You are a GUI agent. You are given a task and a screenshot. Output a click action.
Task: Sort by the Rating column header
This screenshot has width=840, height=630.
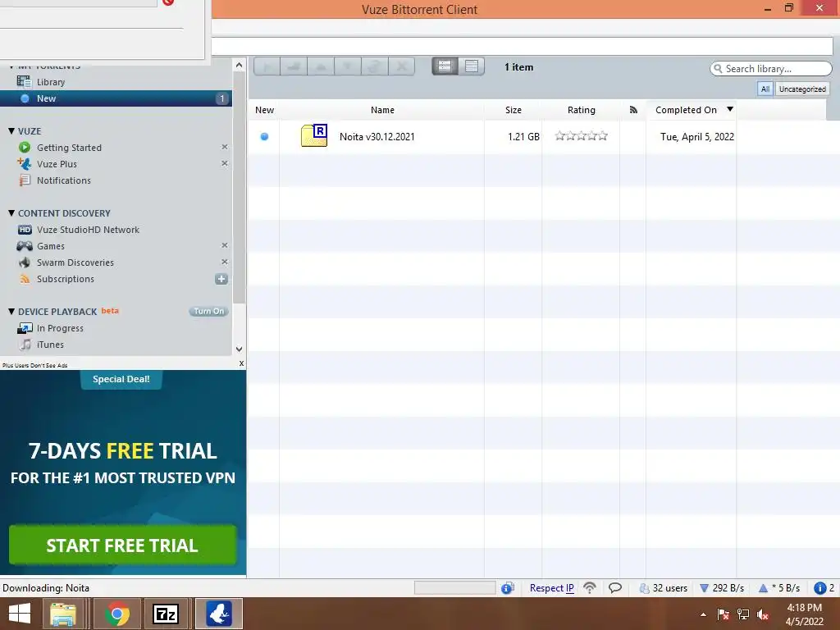[x=582, y=110]
